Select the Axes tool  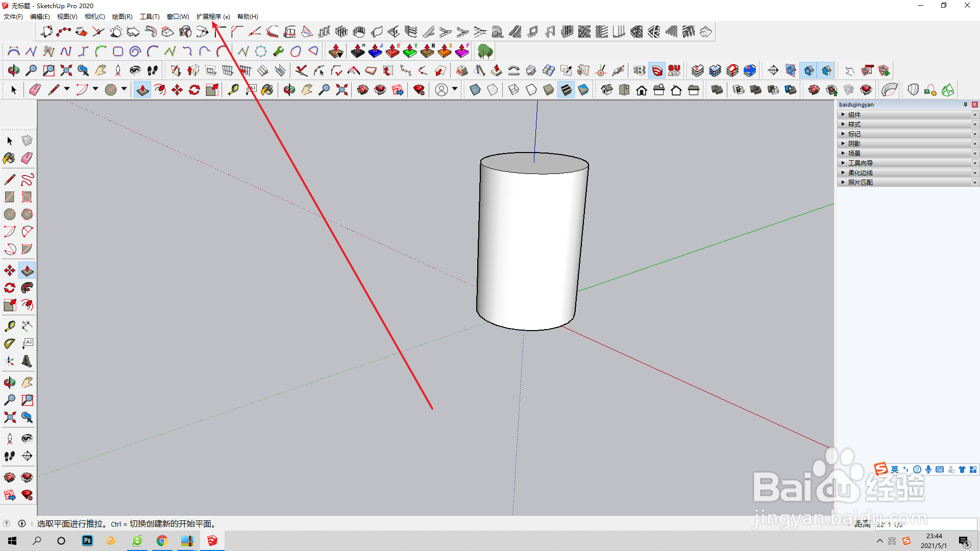10,361
